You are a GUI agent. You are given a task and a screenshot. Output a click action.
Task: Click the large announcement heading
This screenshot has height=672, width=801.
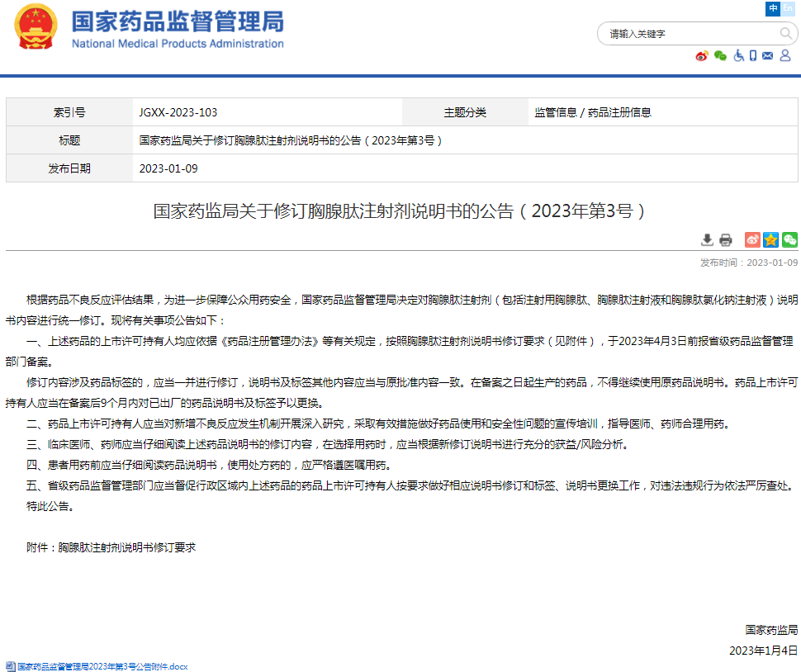click(400, 211)
